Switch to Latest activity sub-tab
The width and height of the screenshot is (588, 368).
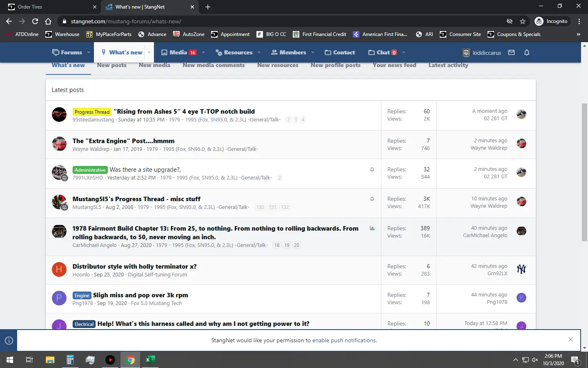[448, 65]
